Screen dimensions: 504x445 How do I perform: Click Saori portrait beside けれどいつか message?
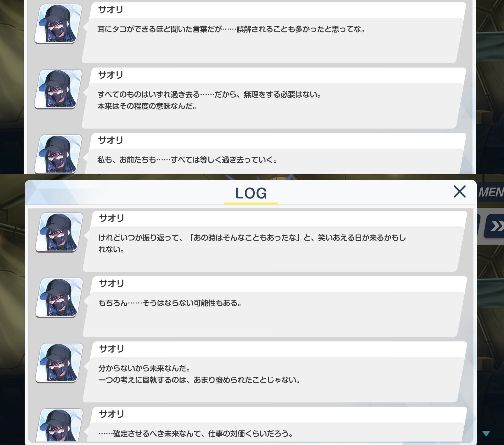click(x=59, y=232)
